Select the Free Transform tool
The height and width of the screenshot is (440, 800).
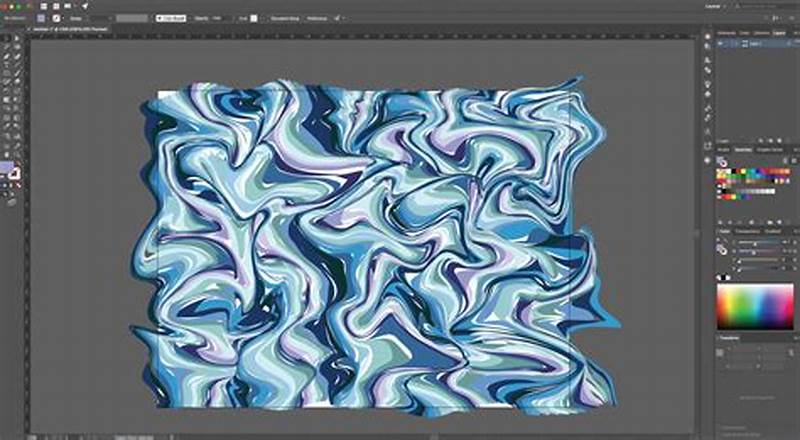[x=17, y=100]
